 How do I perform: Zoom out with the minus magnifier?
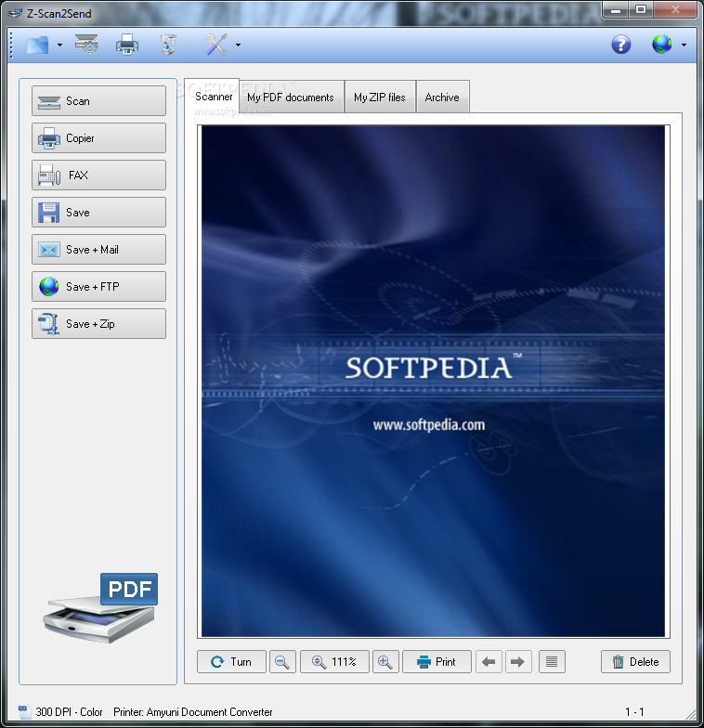coord(282,661)
